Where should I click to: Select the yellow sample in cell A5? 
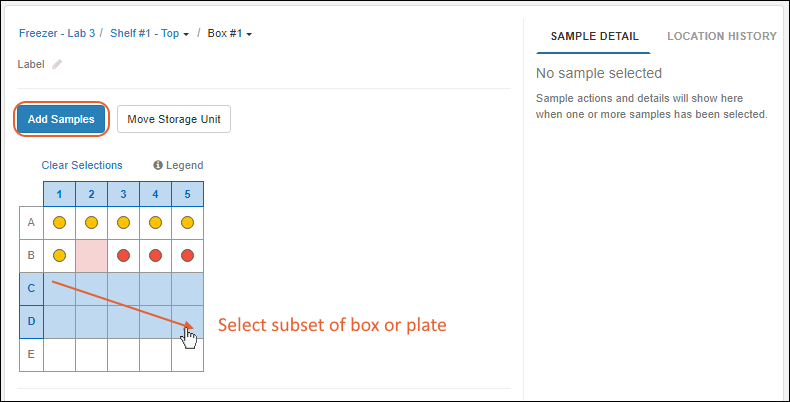point(187,222)
